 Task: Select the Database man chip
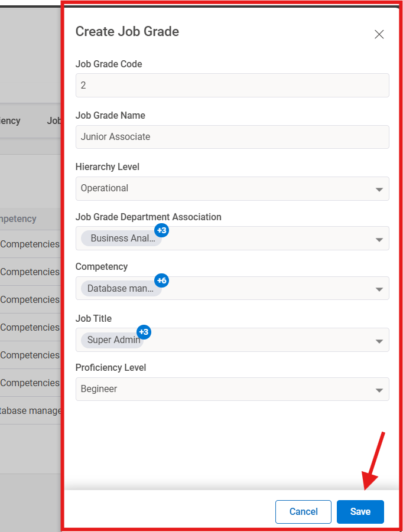pyautogui.click(x=119, y=288)
